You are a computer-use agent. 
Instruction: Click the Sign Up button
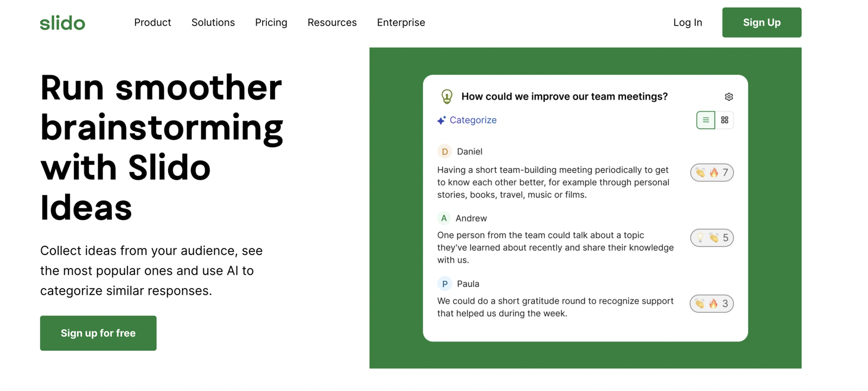pos(762,22)
